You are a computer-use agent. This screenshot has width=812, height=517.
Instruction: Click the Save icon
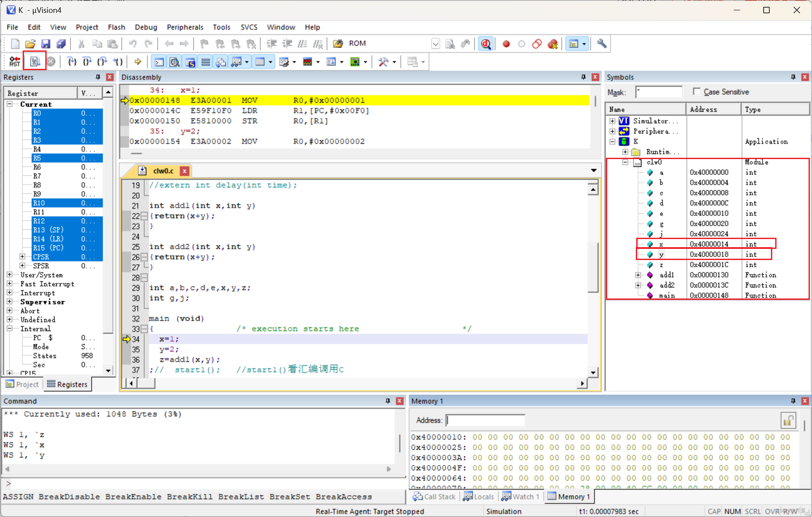pyautogui.click(x=46, y=44)
